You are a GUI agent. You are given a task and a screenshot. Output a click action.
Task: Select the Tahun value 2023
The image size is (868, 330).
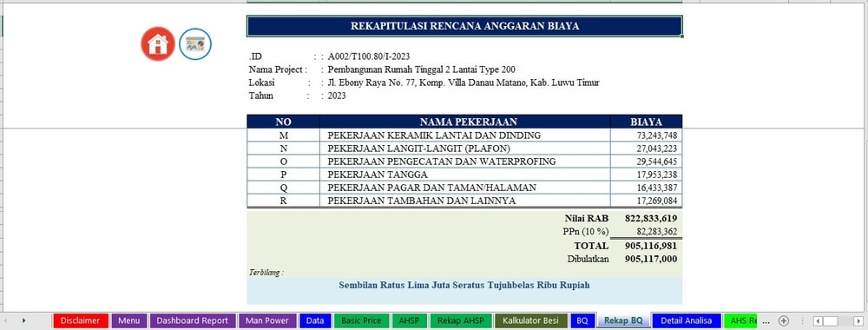coord(337,96)
